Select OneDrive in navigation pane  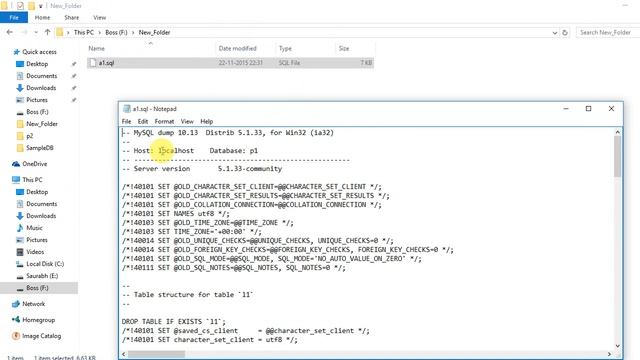34,164
